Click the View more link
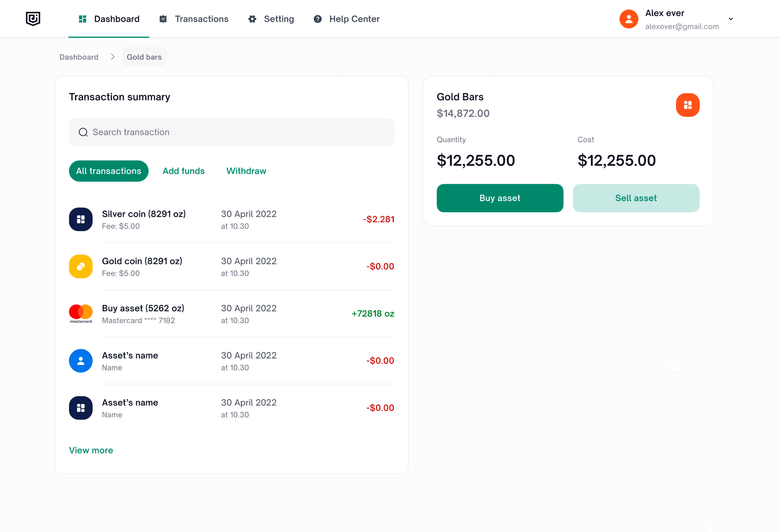780x532 pixels. [x=91, y=450]
